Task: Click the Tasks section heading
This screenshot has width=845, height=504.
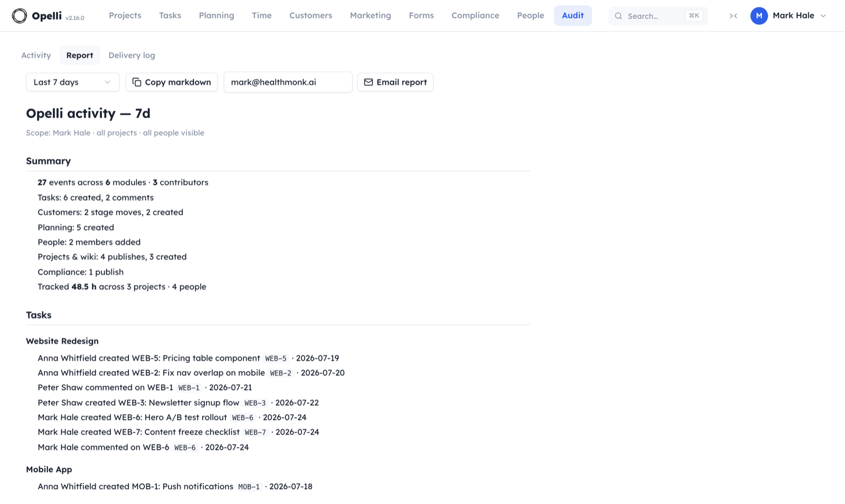Action: tap(39, 315)
